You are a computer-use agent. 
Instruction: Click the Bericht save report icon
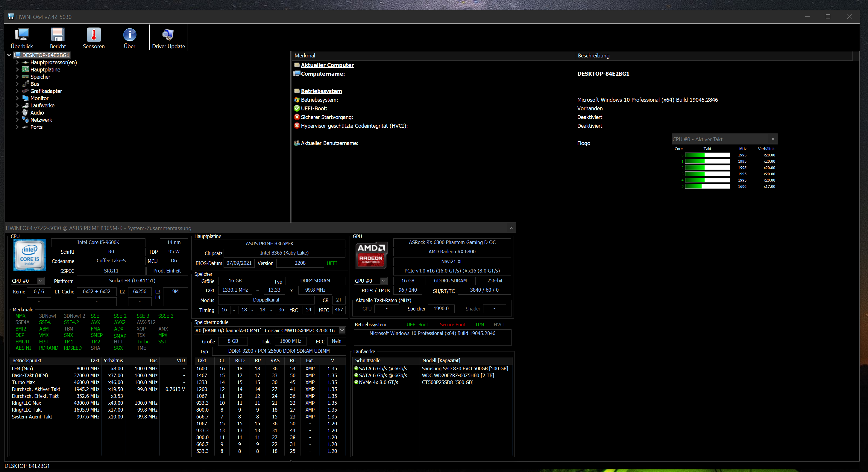(x=58, y=35)
